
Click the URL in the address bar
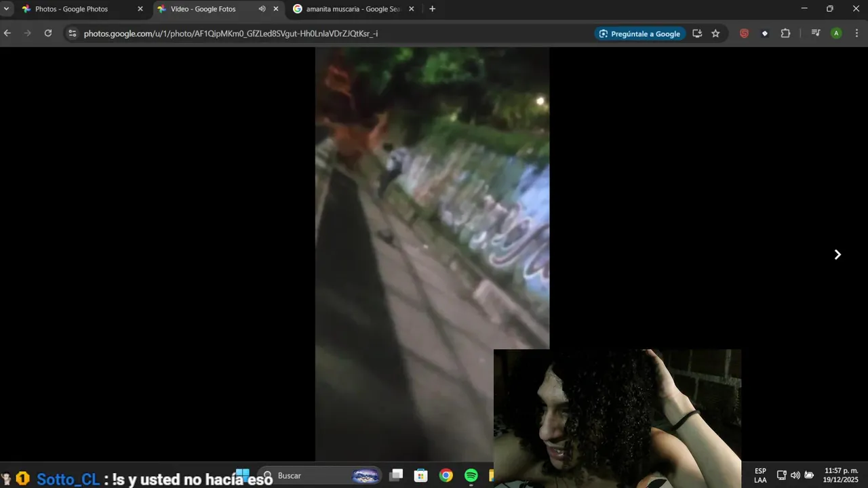tap(231, 33)
